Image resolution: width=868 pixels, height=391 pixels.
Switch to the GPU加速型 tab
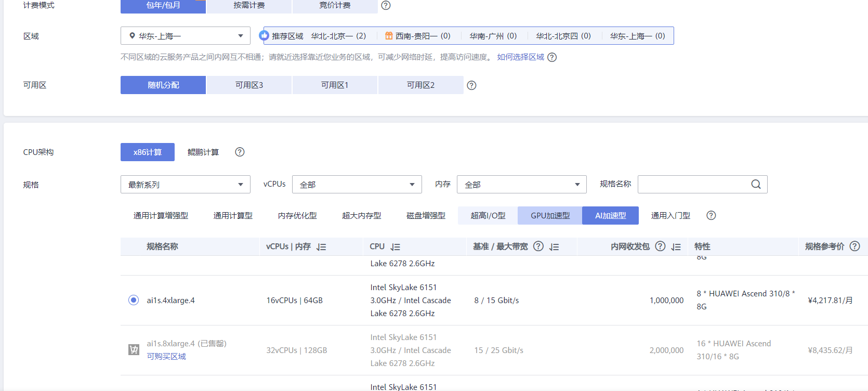(x=550, y=215)
